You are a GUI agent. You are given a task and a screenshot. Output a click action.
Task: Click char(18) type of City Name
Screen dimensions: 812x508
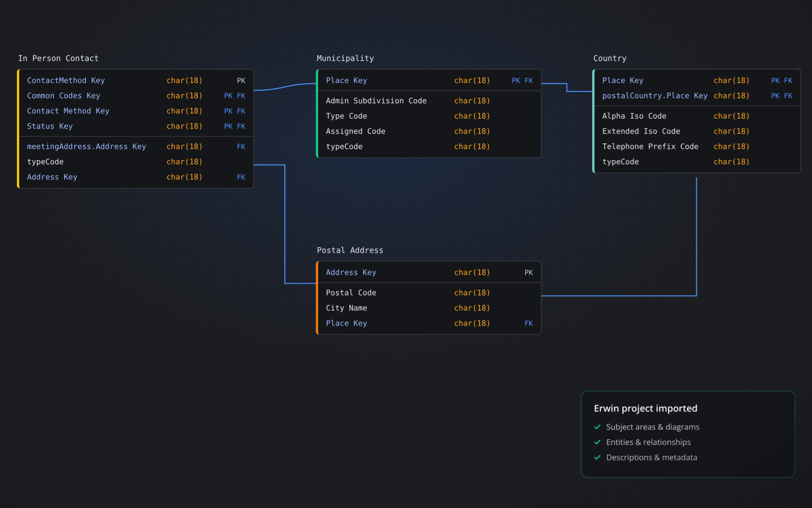coord(472,308)
